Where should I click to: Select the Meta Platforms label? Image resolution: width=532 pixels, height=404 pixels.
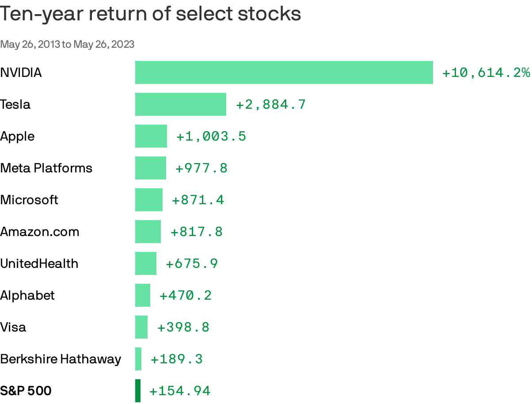pyautogui.click(x=46, y=168)
